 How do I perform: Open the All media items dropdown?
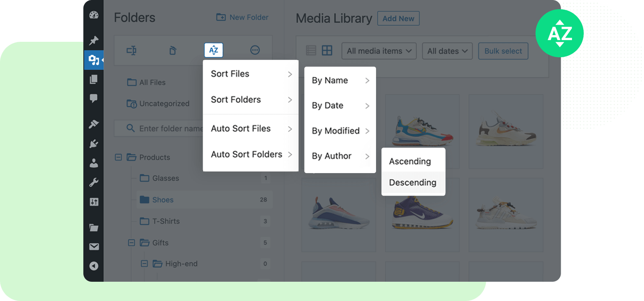[379, 51]
